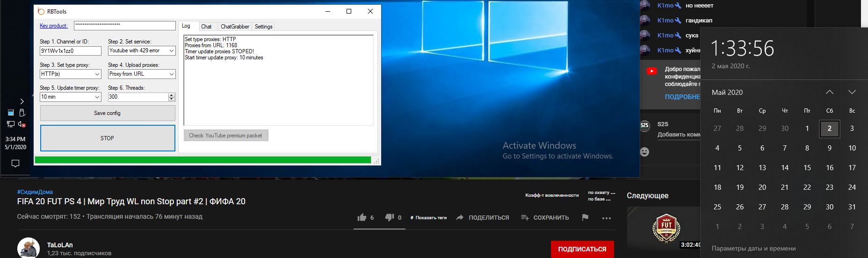This screenshot has height=258, width=868.
Task: Switch to the ChatGrabber tab
Action: coord(235,27)
